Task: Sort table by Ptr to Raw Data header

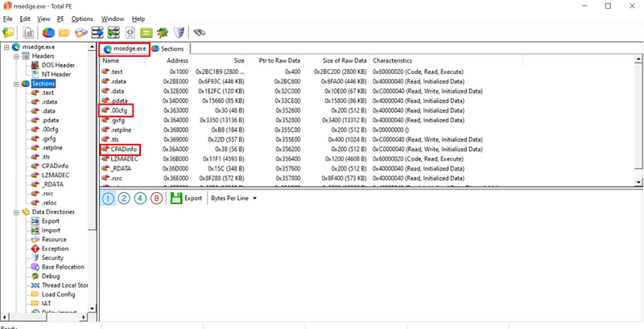Action: (x=276, y=60)
